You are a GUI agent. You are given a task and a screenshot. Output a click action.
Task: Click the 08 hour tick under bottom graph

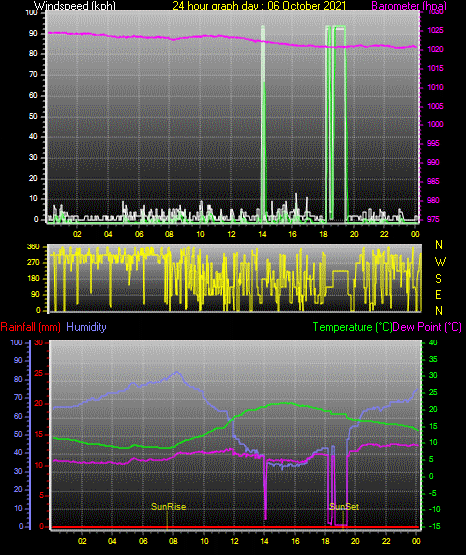(173, 541)
